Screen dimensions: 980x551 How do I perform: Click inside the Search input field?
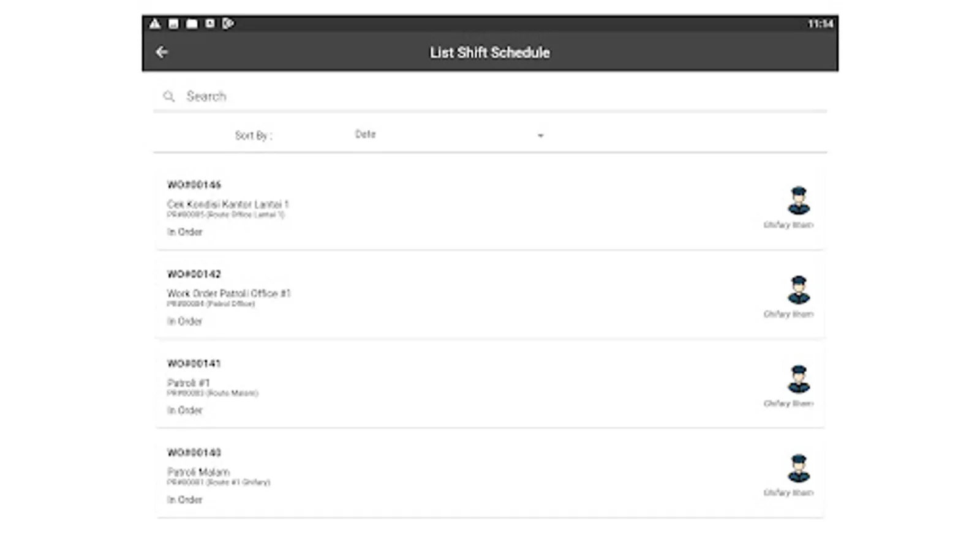click(490, 97)
